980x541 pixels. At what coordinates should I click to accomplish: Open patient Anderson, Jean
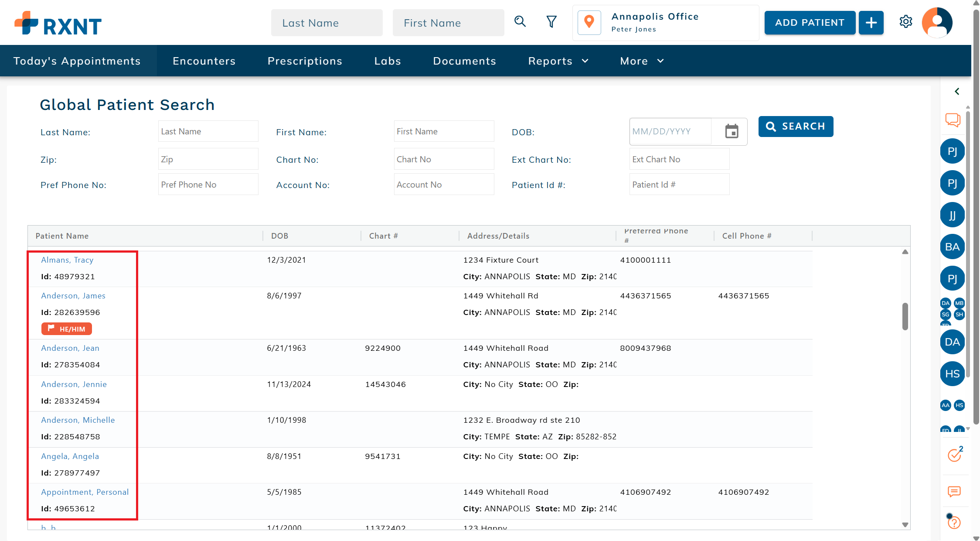click(70, 348)
